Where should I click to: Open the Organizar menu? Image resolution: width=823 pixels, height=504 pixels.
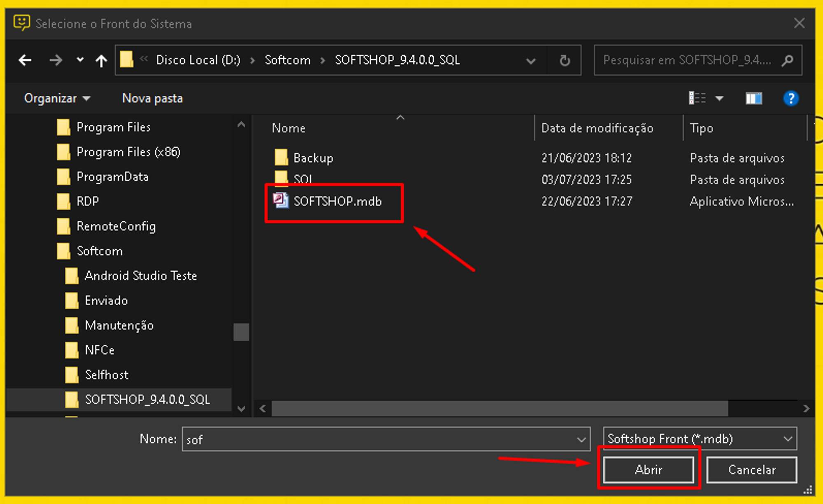(x=57, y=98)
